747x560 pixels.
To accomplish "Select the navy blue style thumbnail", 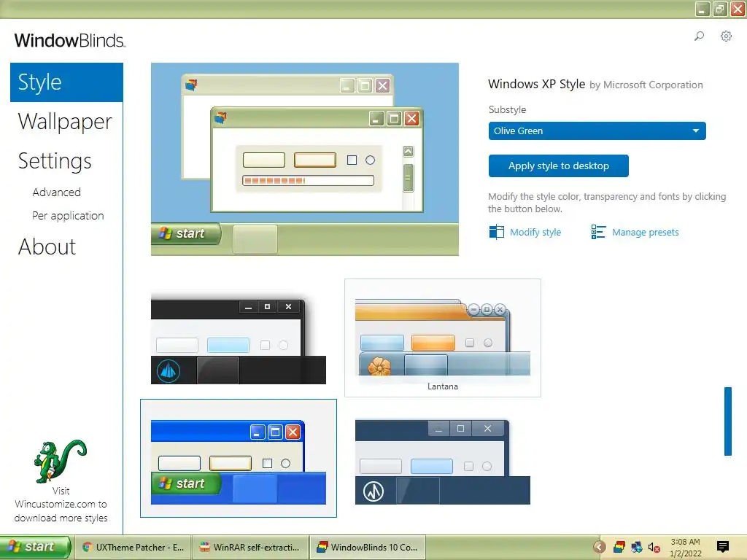I will click(x=443, y=462).
